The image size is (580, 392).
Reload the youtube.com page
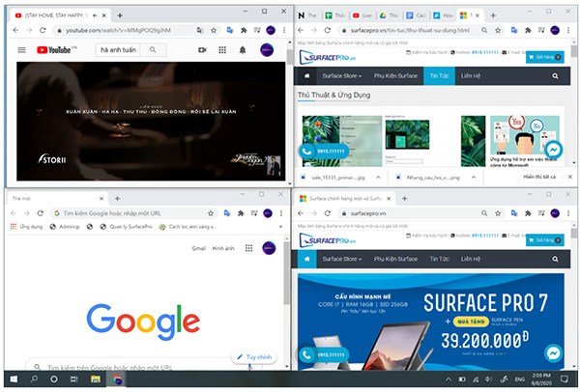[43, 30]
